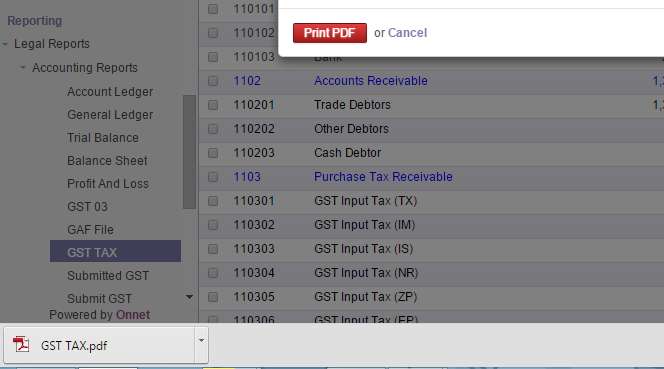This screenshot has height=369, width=664.
Task: Open the GST 03 report
Action: (x=87, y=207)
